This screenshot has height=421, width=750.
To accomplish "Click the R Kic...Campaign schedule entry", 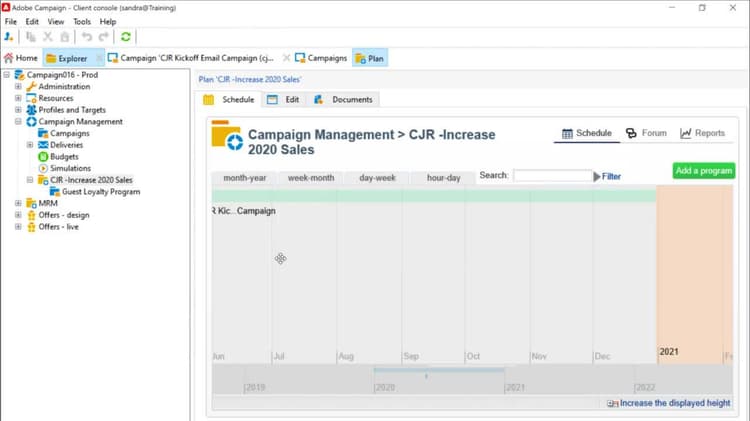I will [244, 211].
